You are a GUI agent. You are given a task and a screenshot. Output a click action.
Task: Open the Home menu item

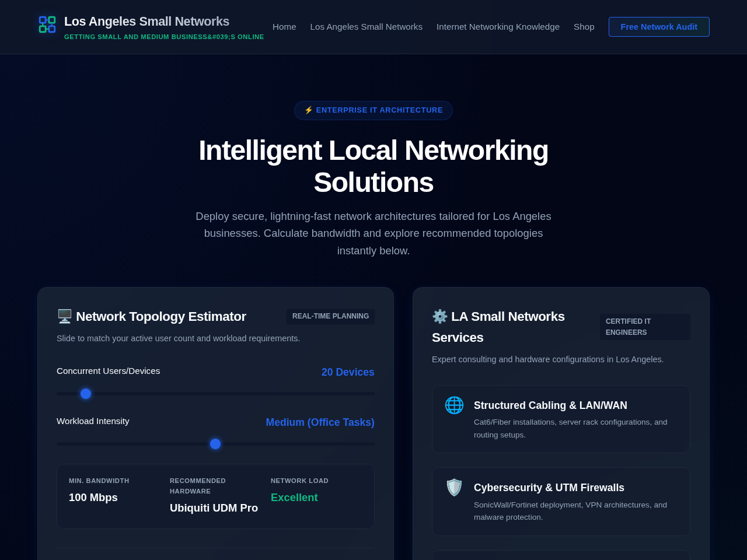284,27
